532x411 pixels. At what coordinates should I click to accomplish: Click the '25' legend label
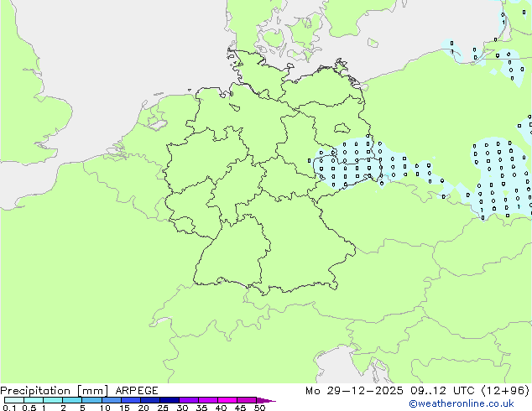pyautogui.click(x=163, y=408)
